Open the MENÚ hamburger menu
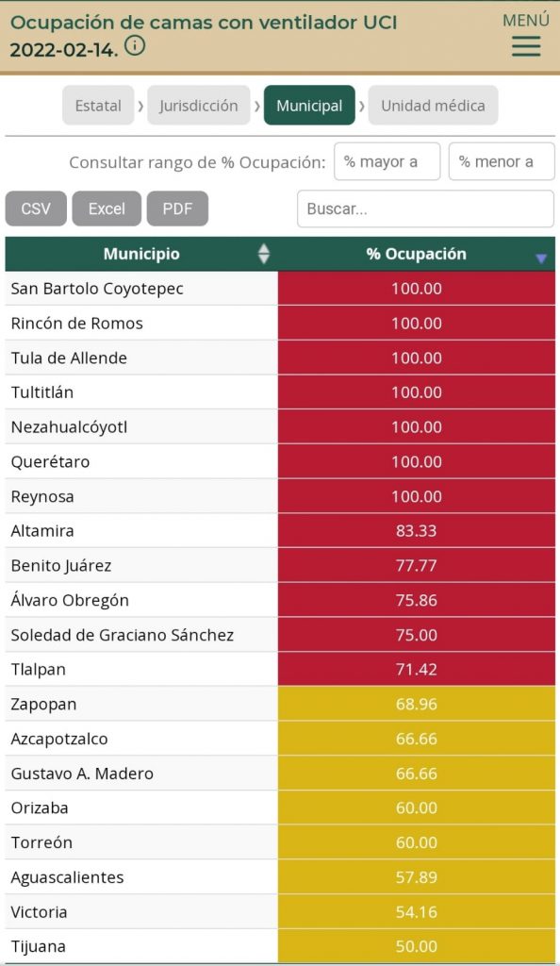 525,45
